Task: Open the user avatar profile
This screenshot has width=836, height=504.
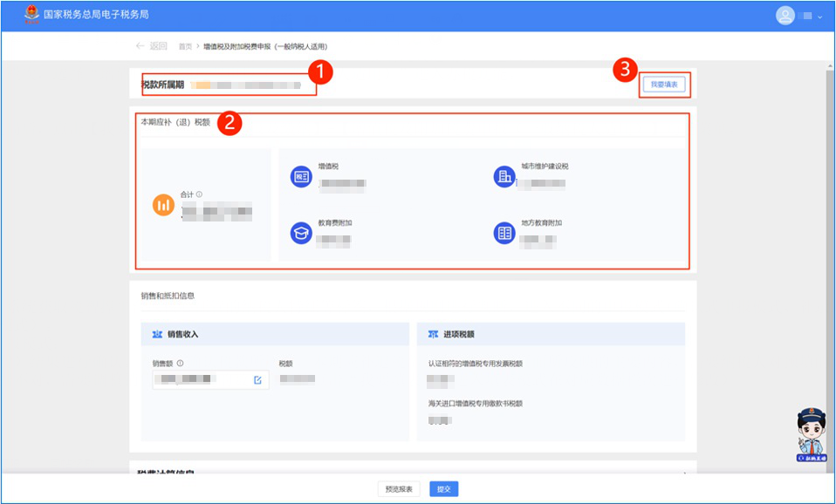Action: pos(785,16)
